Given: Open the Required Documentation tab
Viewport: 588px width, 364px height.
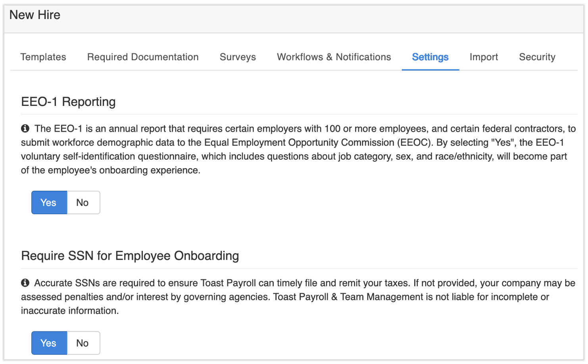Looking at the screenshot, I should click(x=142, y=57).
